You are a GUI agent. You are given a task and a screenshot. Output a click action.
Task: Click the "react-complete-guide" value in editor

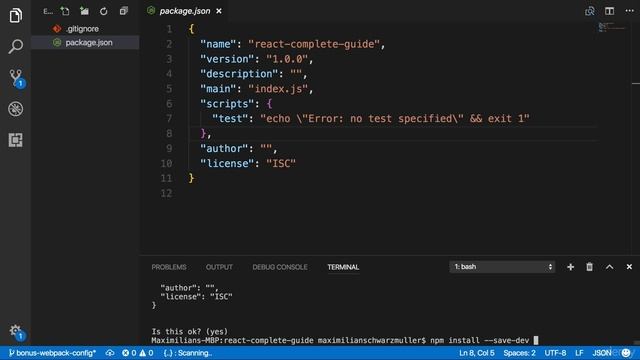314,44
